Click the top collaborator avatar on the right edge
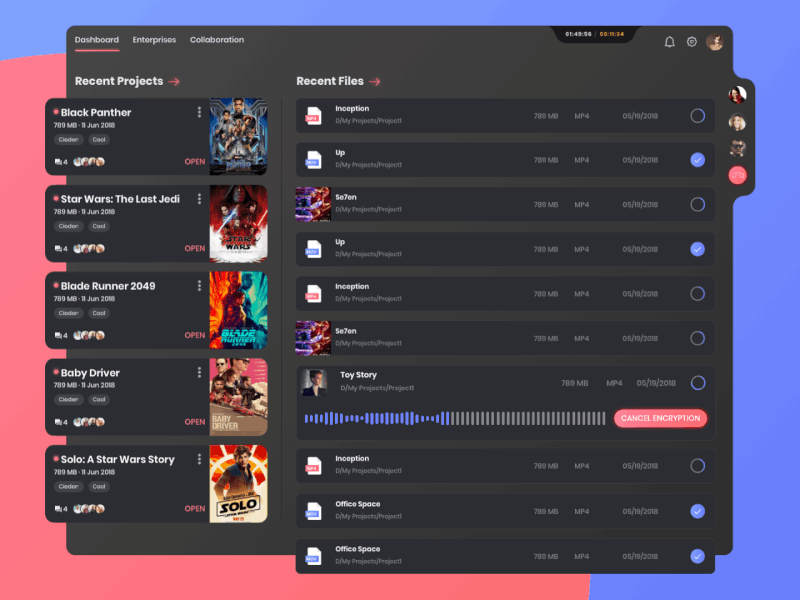This screenshot has height=600, width=800. point(737,93)
